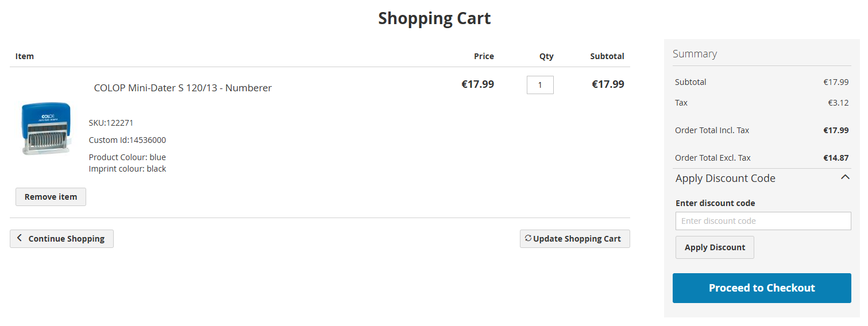Viewport: 868px width, 326px height.
Task: Go back with the Continue Shopping button
Action: pos(66,239)
